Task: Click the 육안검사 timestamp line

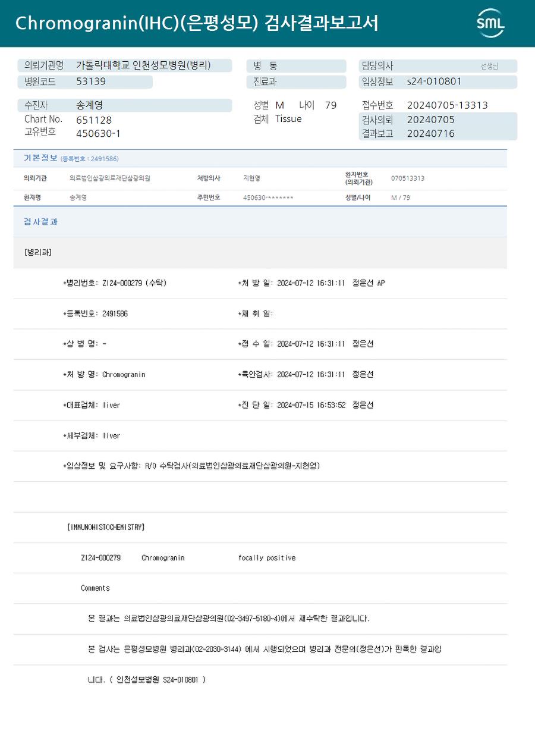Action: (x=306, y=375)
